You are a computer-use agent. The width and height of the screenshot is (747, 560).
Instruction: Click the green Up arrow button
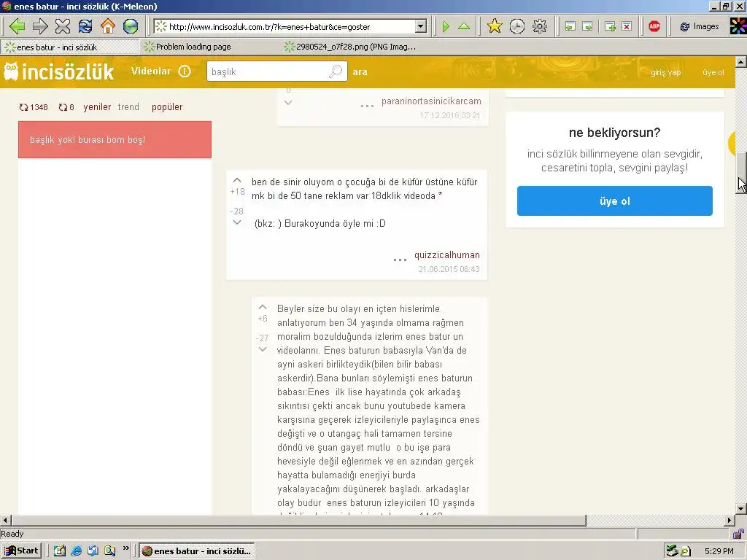[x=463, y=26]
